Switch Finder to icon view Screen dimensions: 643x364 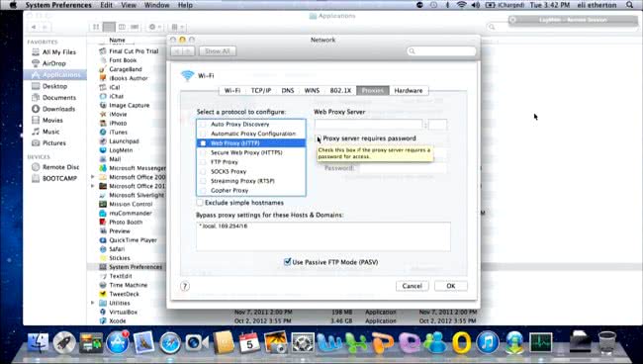point(96,27)
